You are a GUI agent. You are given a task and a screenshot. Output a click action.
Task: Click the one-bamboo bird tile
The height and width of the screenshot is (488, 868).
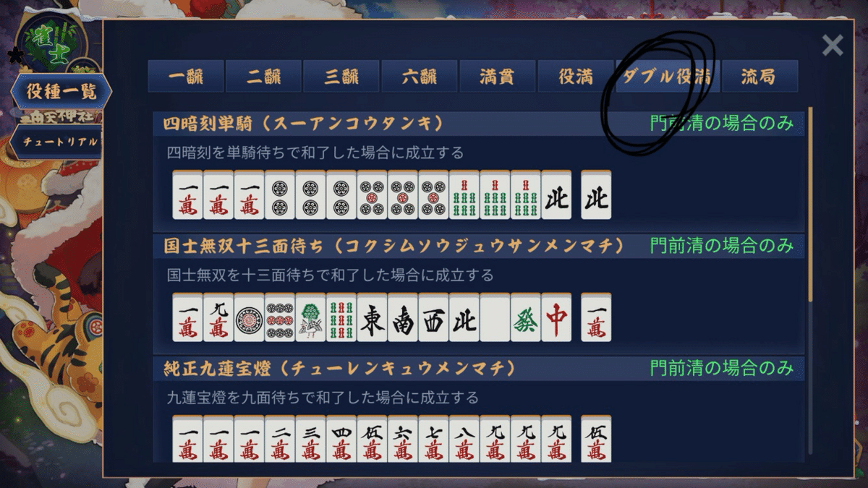coord(310,317)
